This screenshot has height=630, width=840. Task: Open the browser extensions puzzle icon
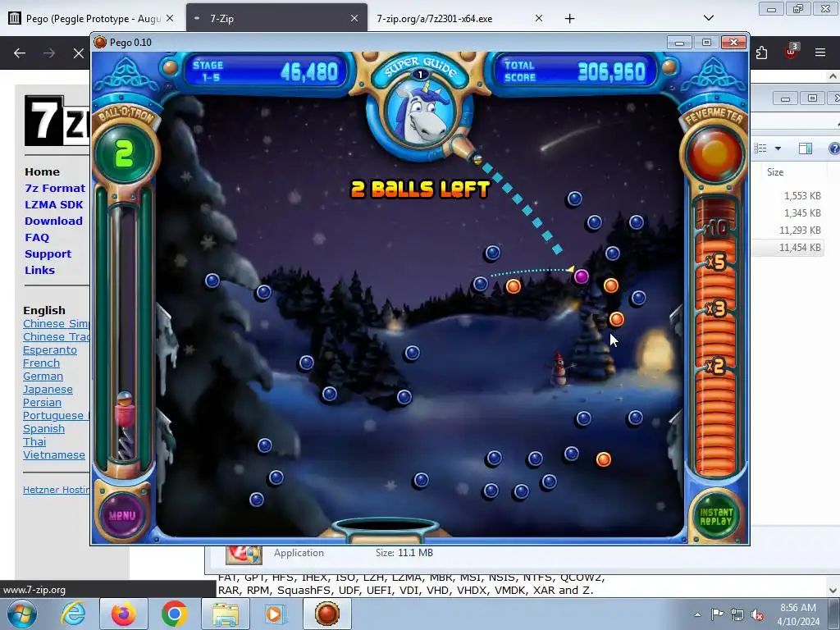pos(761,52)
